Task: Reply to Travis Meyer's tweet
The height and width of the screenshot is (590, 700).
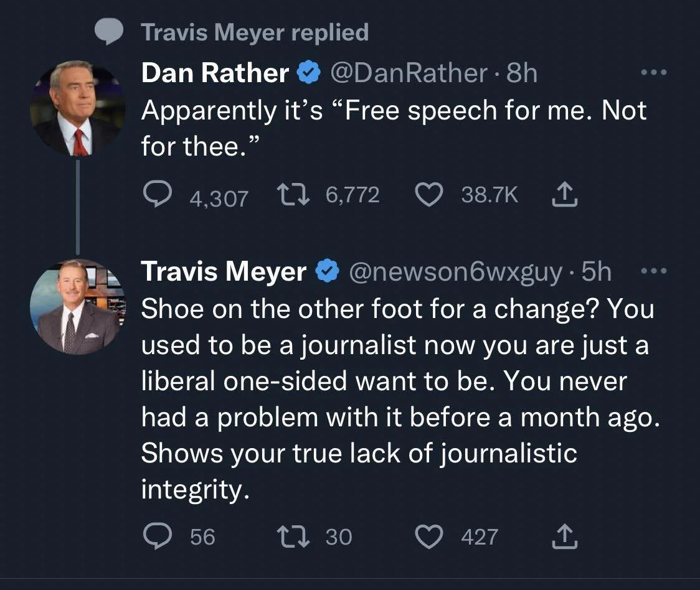Action: 157,536
